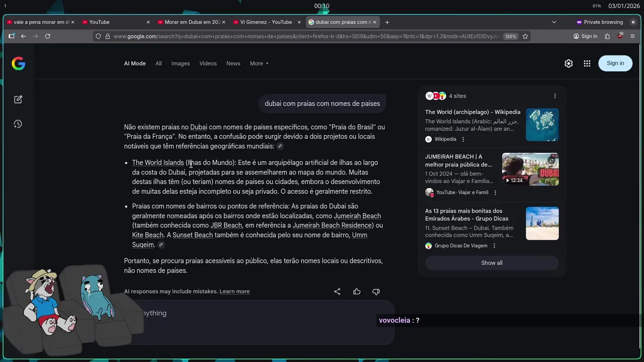This screenshot has width=644, height=362.
Task: Open the source link icon after "Umm Suqeim"
Action: click(161, 245)
